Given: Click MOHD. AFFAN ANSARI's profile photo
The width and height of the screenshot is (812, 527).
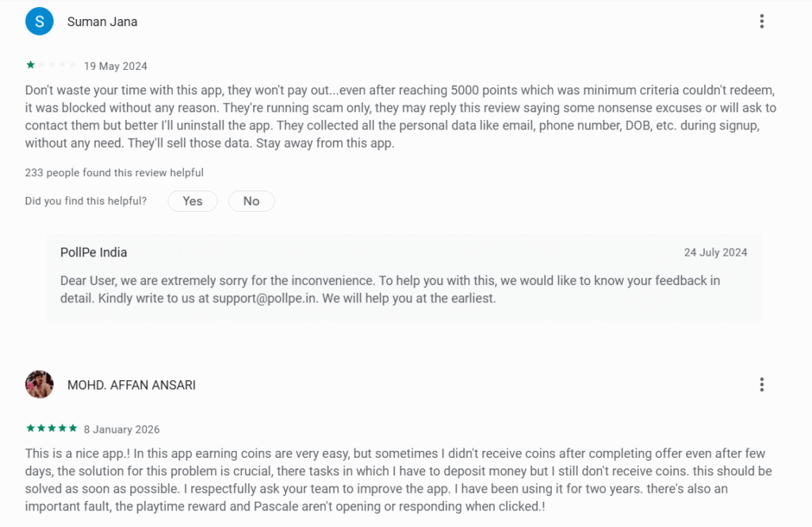Looking at the screenshot, I should click(x=39, y=384).
